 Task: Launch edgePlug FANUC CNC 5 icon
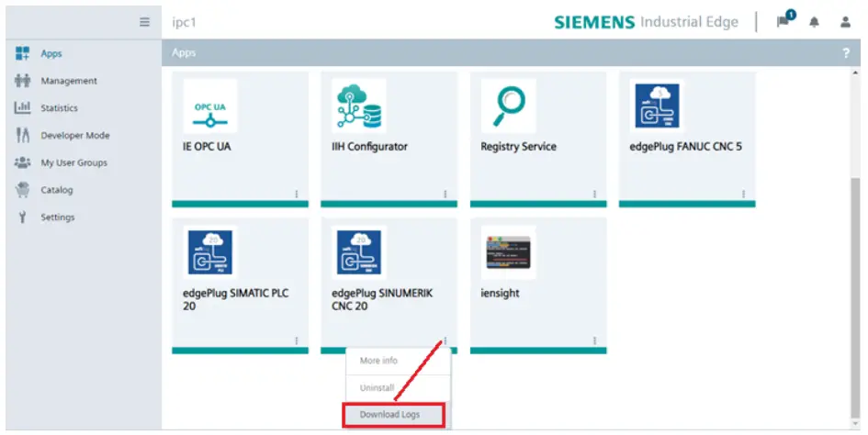[x=657, y=106]
